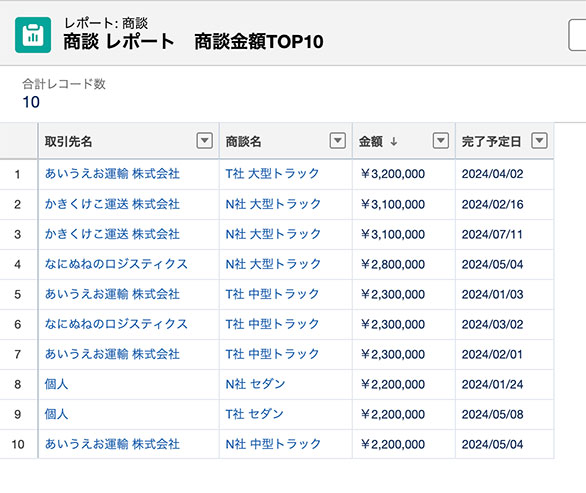Open なにぬねのロジスティクス link in row 6
The width and height of the screenshot is (586, 493).
(x=116, y=324)
